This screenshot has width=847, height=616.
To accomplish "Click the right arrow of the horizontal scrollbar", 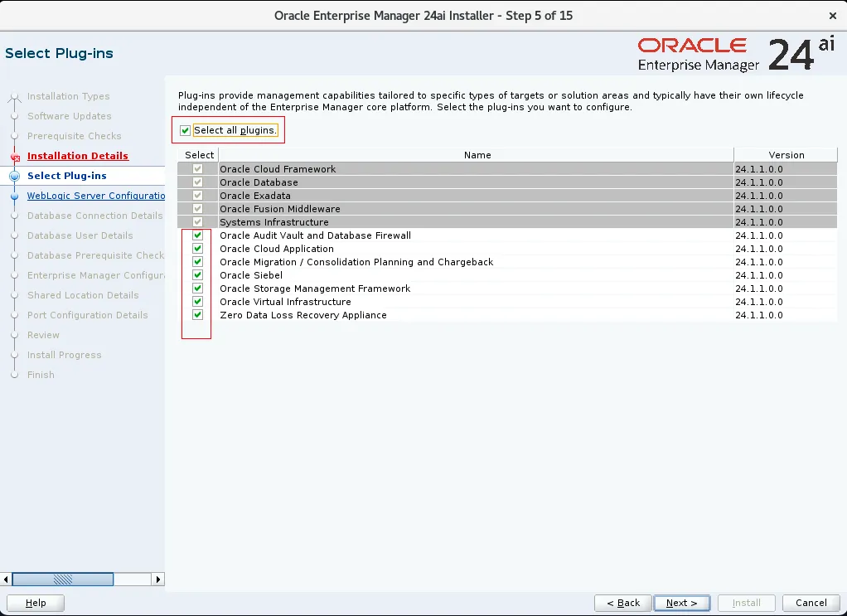I will tap(158, 579).
